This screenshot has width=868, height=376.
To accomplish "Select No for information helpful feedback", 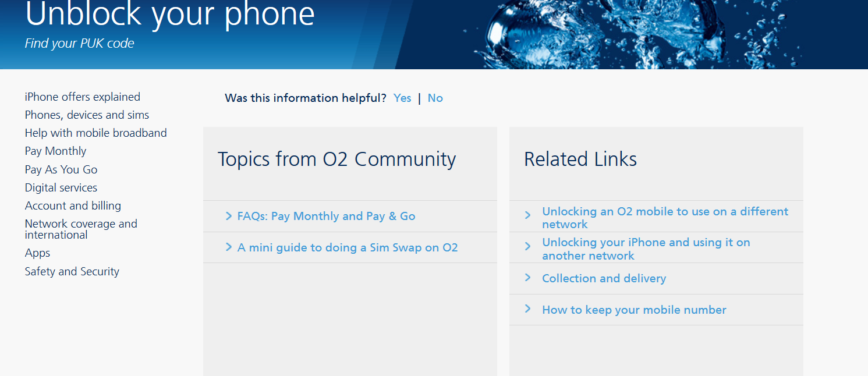I will 435,98.
